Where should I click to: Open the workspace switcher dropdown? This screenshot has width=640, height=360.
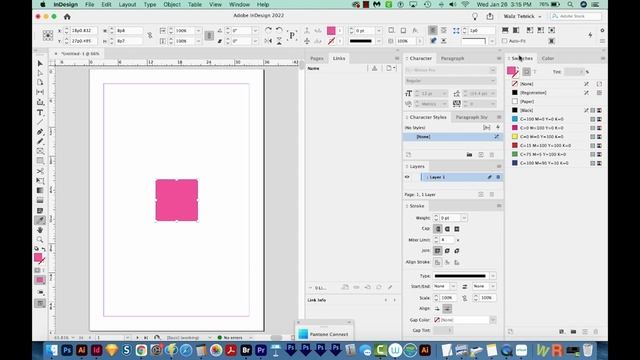coord(522,16)
